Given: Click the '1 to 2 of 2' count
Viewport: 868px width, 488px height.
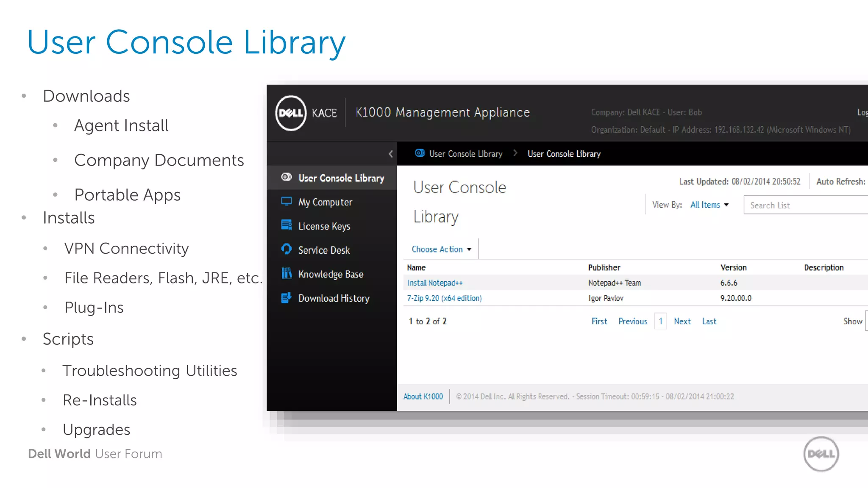Looking at the screenshot, I should pos(428,322).
